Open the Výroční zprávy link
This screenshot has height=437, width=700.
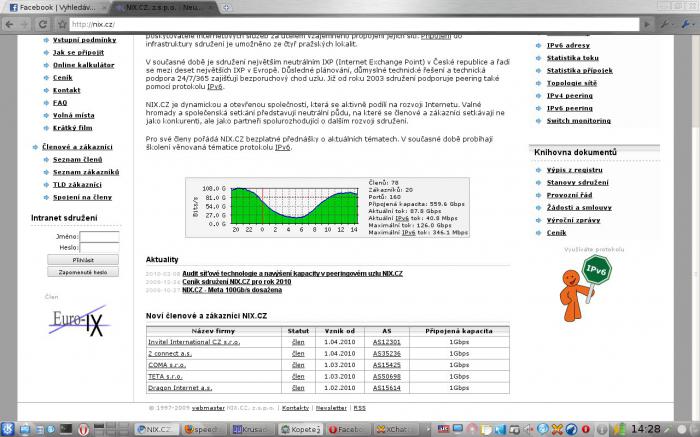573,220
